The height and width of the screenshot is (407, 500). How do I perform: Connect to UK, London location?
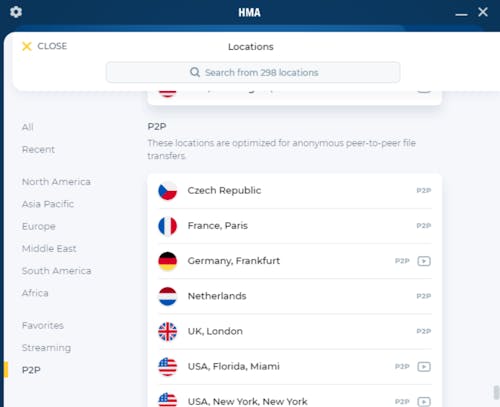click(x=295, y=332)
